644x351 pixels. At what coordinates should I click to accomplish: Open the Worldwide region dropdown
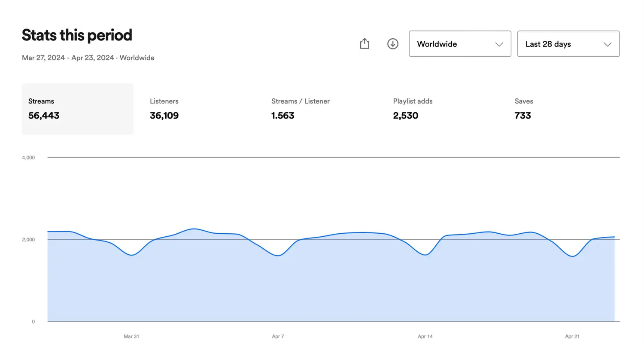tap(459, 44)
